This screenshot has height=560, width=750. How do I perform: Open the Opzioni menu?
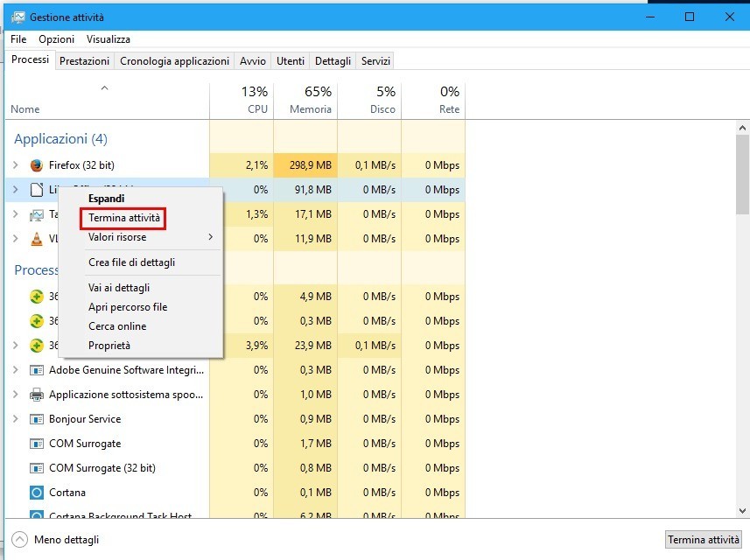[x=56, y=39]
